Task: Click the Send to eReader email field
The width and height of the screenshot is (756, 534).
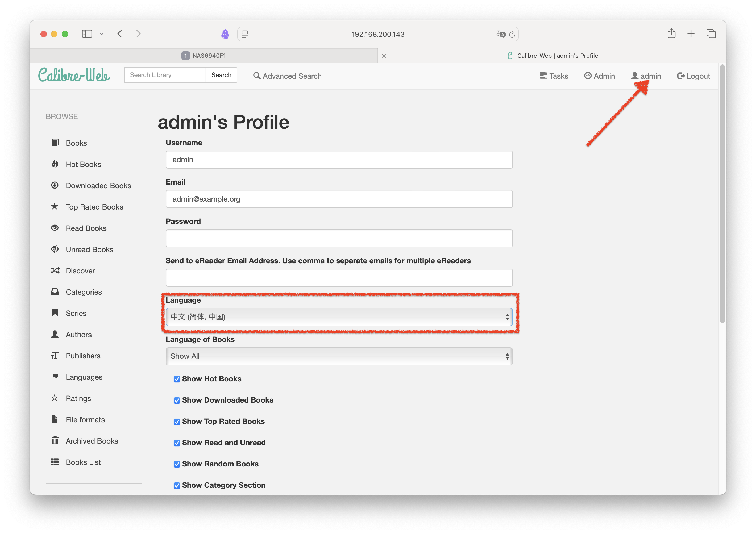Action: (x=339, y=278)
